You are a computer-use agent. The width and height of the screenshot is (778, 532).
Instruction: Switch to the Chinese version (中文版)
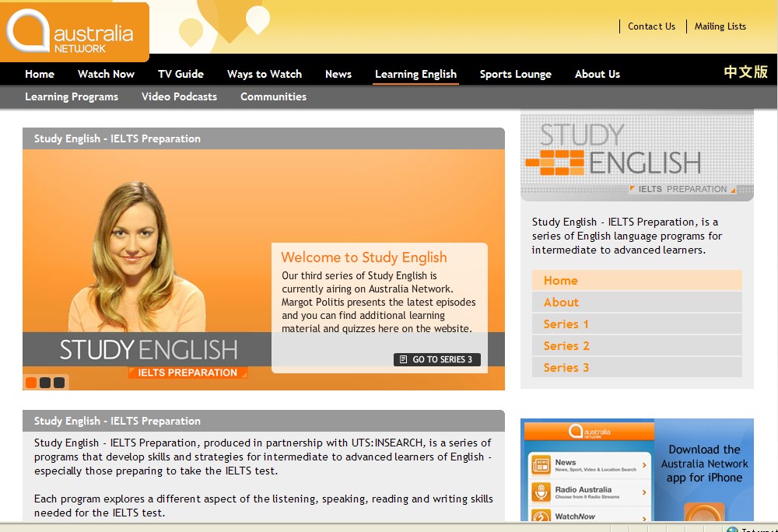click(x=745, y=72)
